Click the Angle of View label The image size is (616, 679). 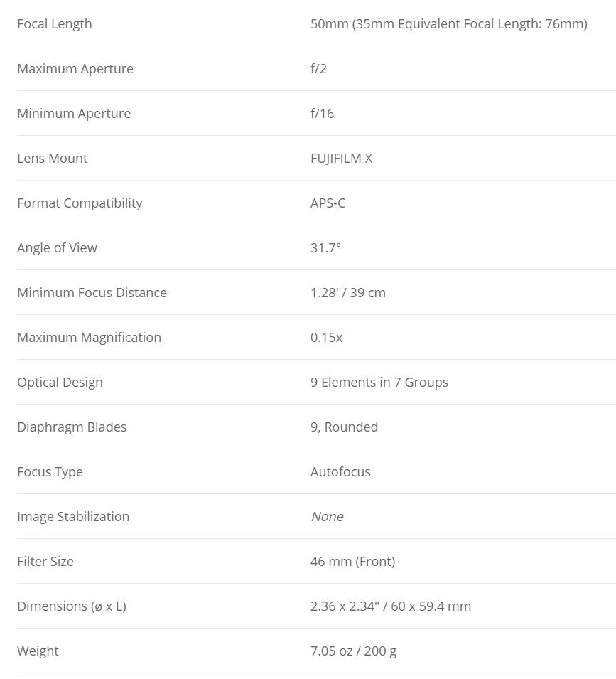(x=57, y=248)
